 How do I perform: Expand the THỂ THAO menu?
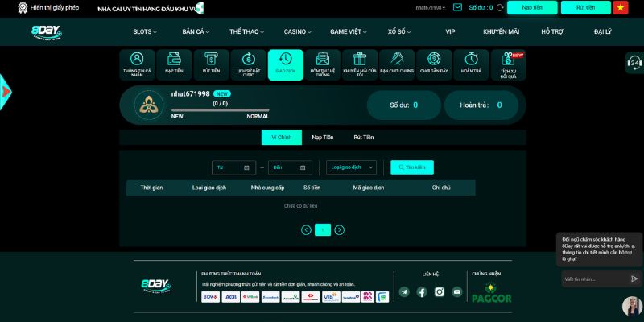[x=246, y=31]
